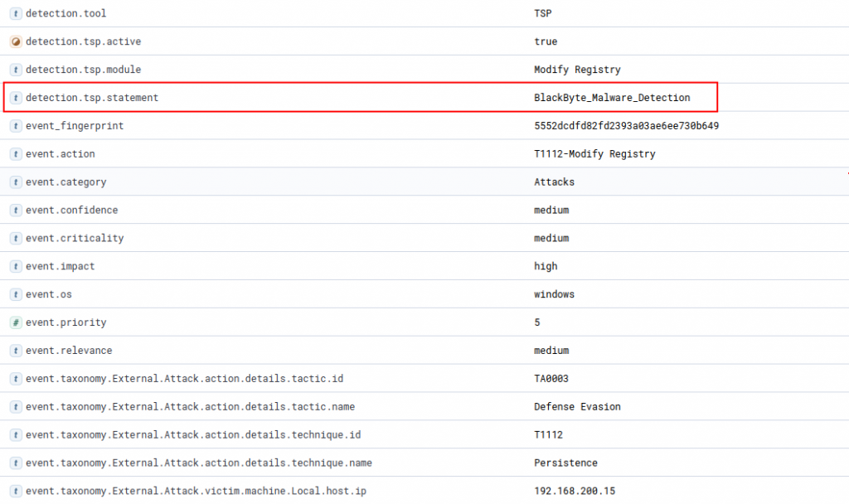Viewport: 849px width, 504px height.
Task: Click the victim host IP 192.168.200.15
Action: coord(574,492)
